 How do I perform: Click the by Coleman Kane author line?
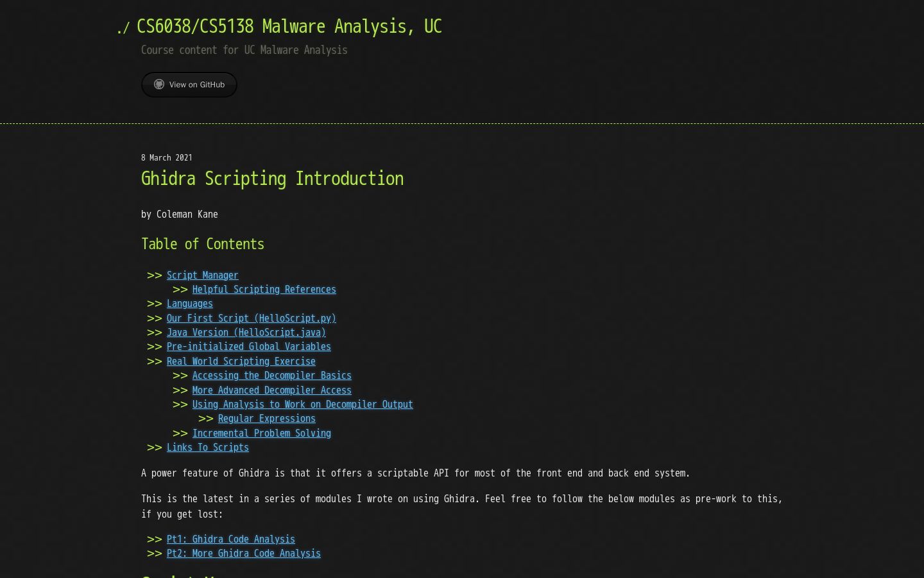pos(180,215)
